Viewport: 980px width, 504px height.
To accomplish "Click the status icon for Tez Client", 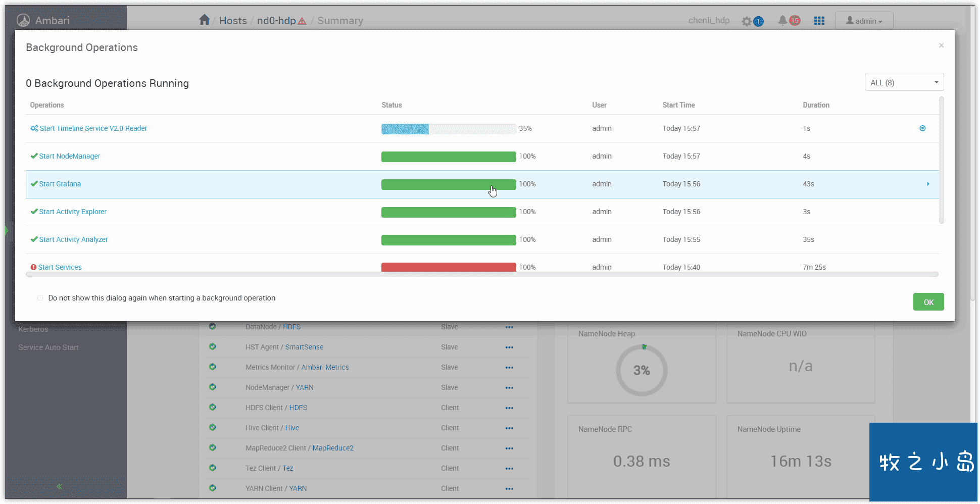I will tap(213, 468).
